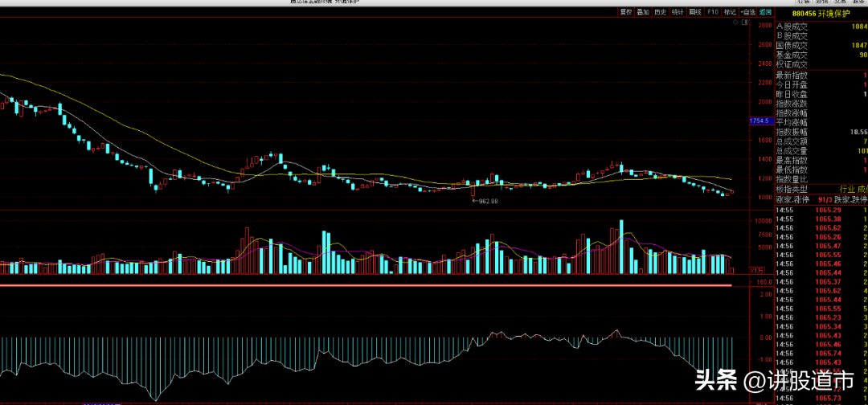Select tick row with price 1065.62
The height and width of the screenshot is (405, 868).
click(821, 228)
